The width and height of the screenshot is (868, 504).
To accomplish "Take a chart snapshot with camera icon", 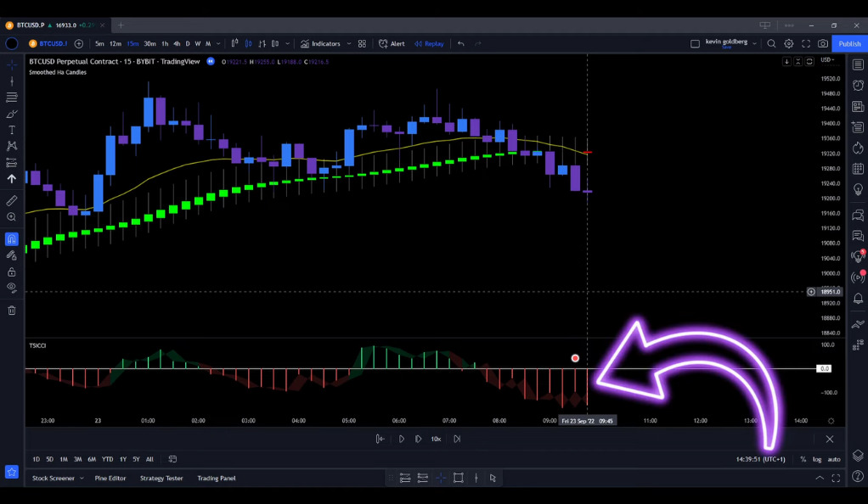I will pos(822,43).
